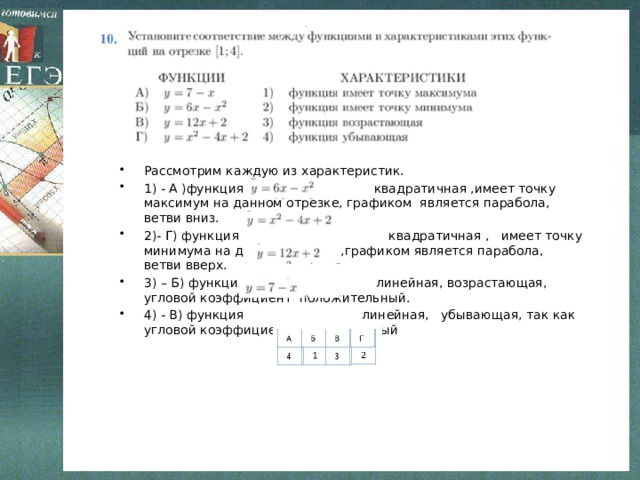The width and height of the screenshot is (640, 480).
Task: Click function В) y = 12x + 2 in list
Action: point(181,122)
